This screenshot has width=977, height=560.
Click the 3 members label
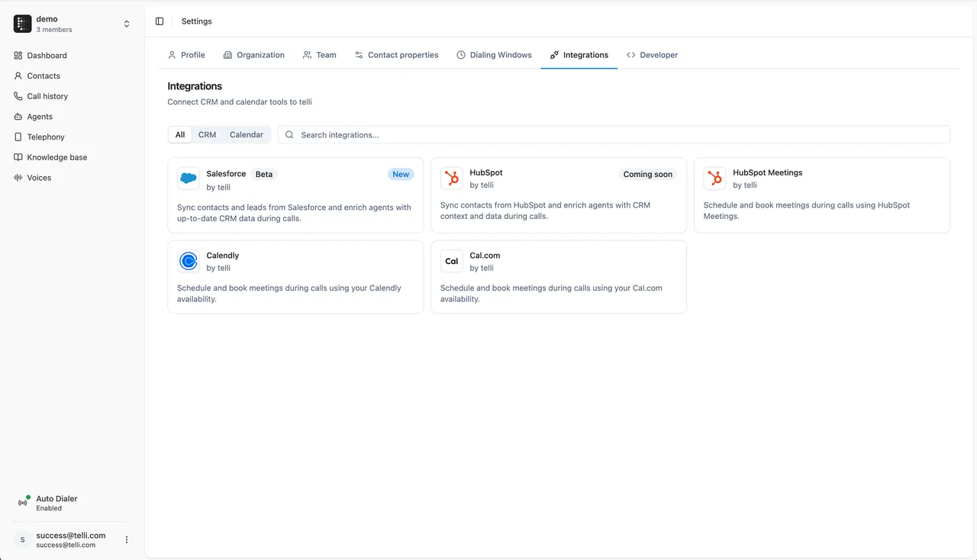(x=54, y=30)
